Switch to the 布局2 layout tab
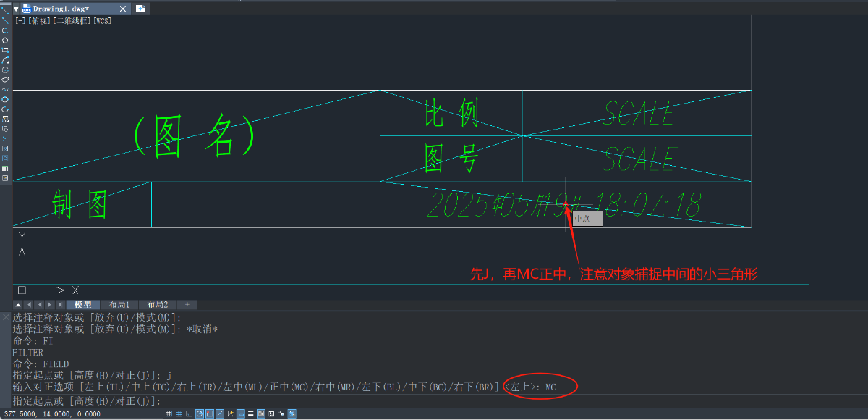The image size is (868, 420). coord(157,305)
